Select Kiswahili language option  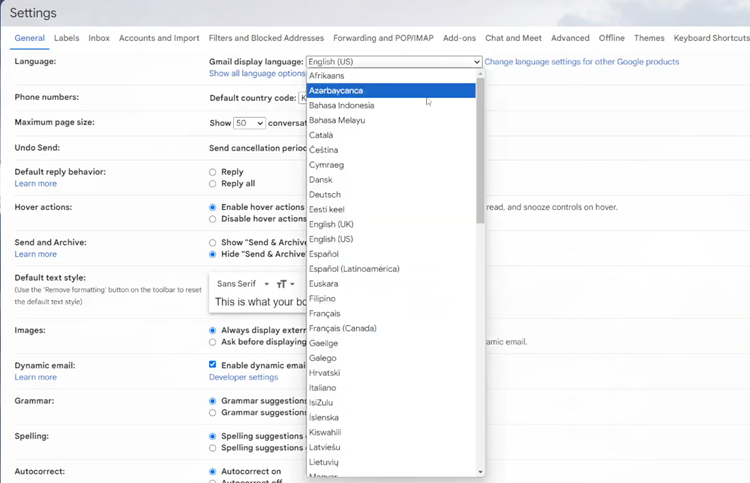coord(391,431)
